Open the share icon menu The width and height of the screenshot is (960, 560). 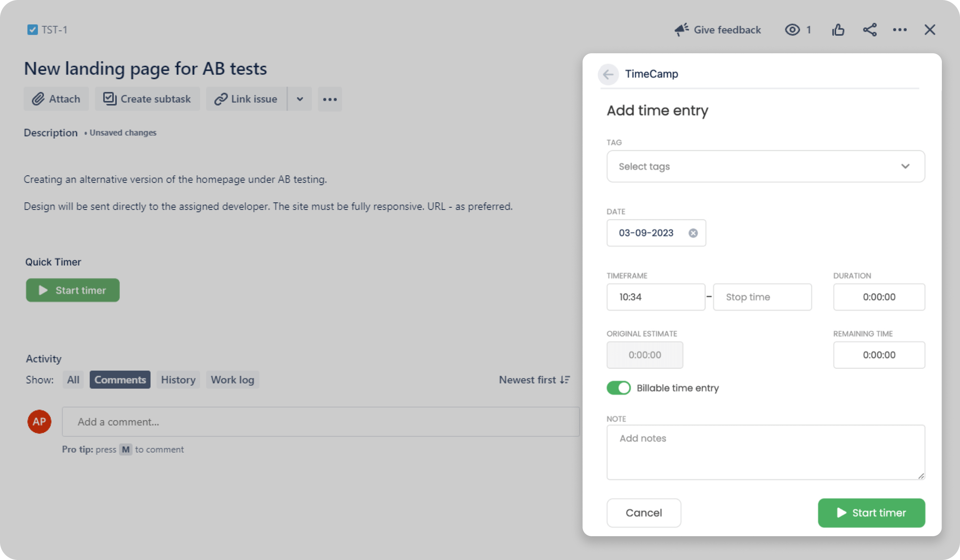point(870,30)
